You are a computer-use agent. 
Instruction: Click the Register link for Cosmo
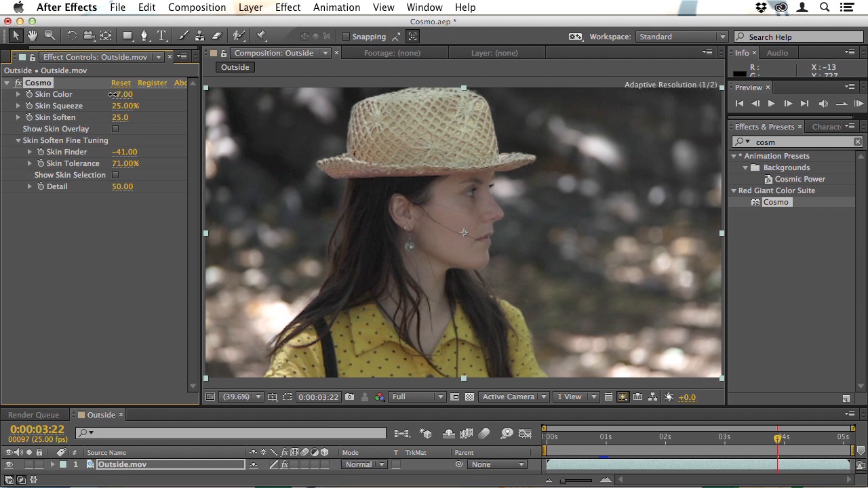tap(152, 83)
